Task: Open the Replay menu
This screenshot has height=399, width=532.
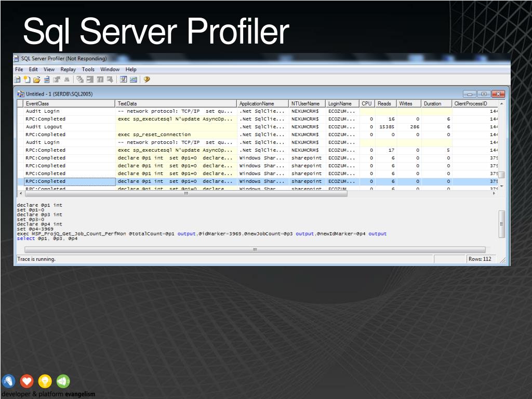Action: [68, 69]
